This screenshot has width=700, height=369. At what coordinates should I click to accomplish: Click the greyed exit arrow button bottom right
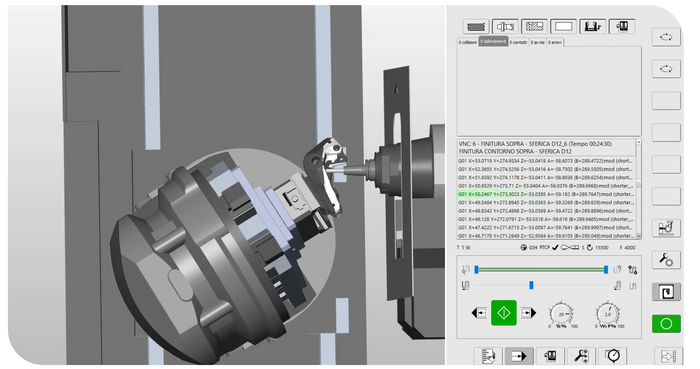[668, 356]
